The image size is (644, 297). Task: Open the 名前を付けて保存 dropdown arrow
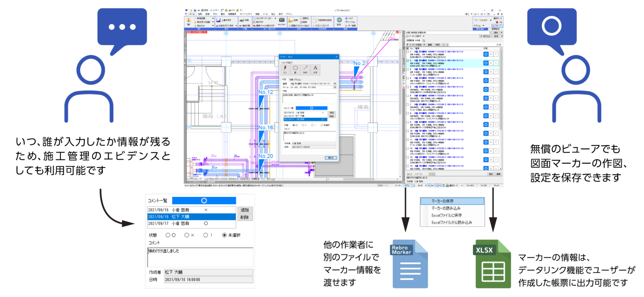pos(236,26)
